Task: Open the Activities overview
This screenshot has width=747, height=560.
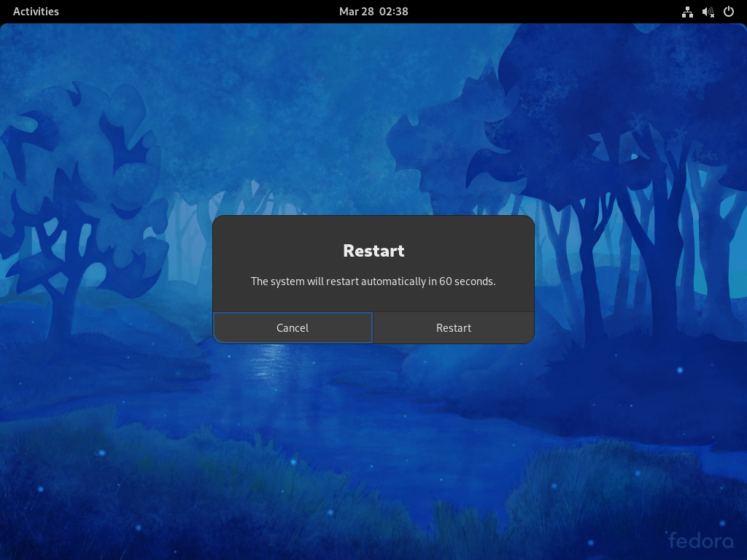Action: point(36,11)
